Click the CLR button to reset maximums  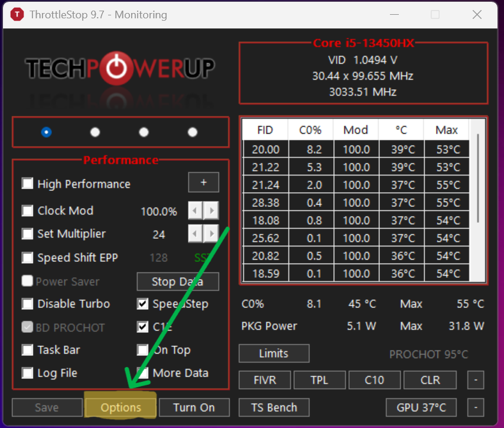click(430, 380)
